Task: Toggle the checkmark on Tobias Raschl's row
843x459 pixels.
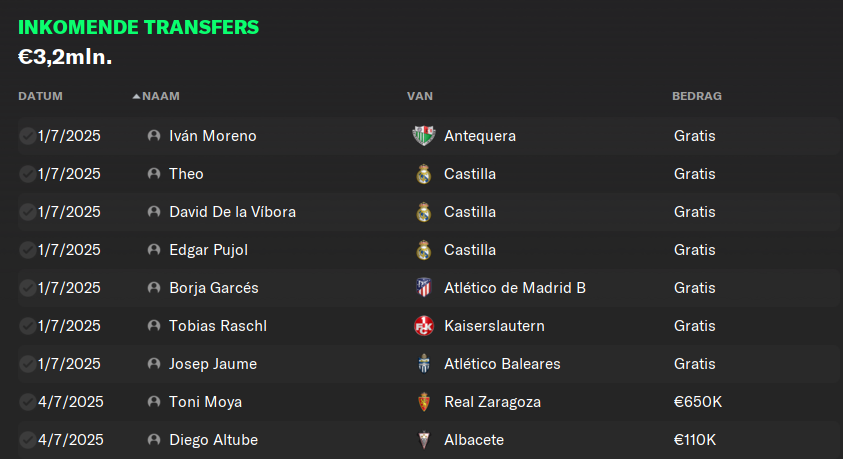Action: coord(27,326)
